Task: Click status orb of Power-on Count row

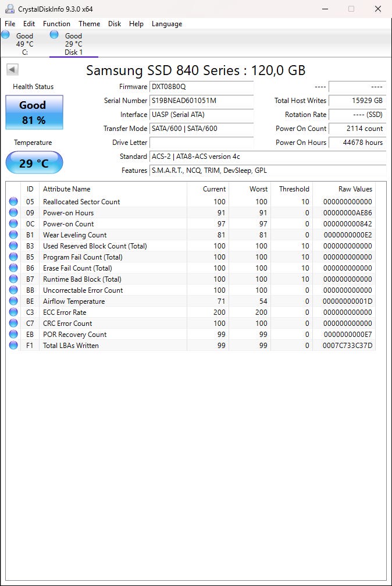Action: [x=13, y=223]
